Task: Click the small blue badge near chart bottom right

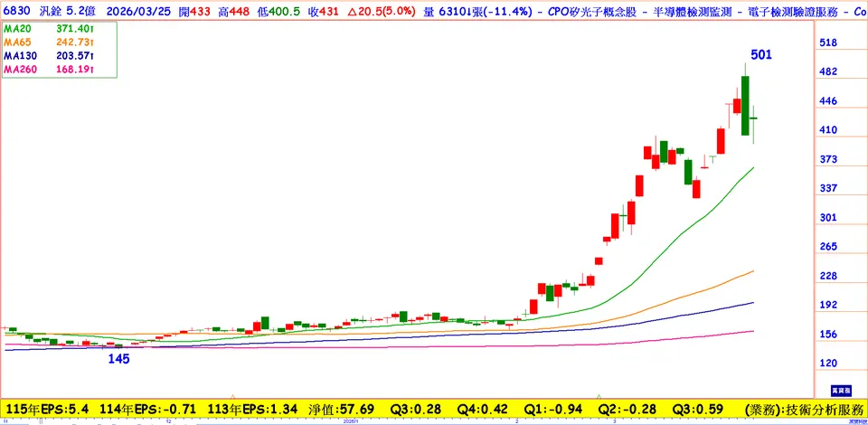Action: [x=842, y=391]
